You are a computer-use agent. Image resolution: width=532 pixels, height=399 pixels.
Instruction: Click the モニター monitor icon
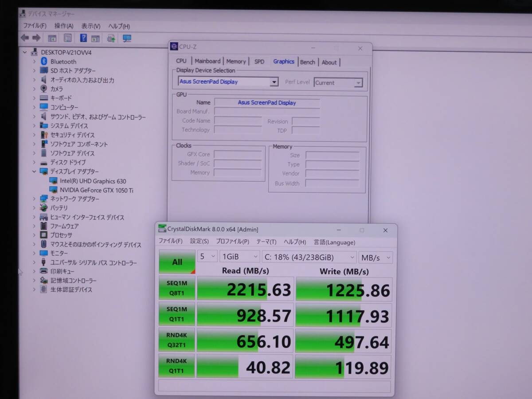(x=44, y=253)
